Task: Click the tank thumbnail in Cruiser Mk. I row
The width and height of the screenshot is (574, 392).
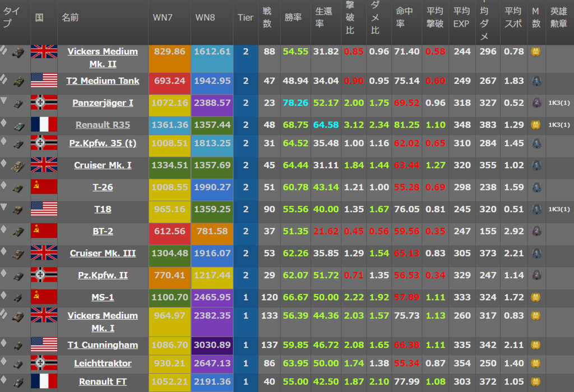Action: tap(18, 167)
